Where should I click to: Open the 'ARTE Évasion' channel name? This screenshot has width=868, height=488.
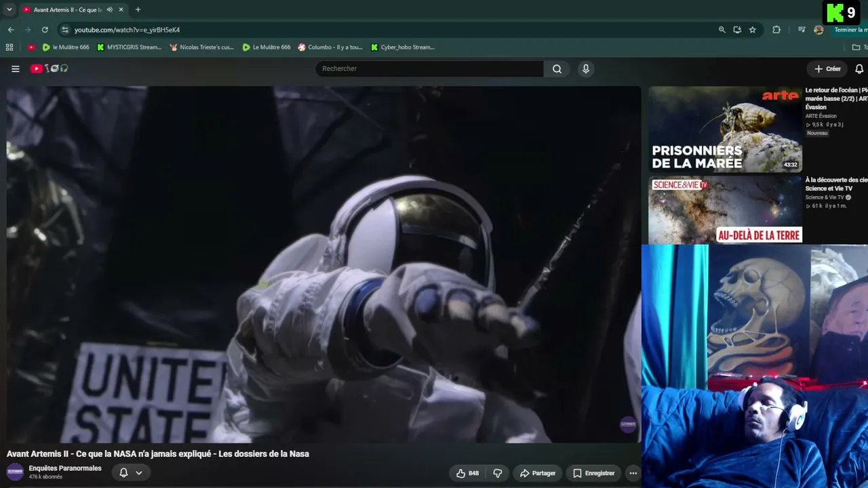pos(821,116)
